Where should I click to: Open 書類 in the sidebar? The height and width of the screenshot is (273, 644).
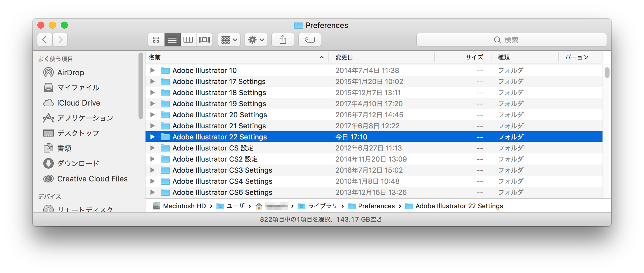pyautogui.click(x=57, y=148)
